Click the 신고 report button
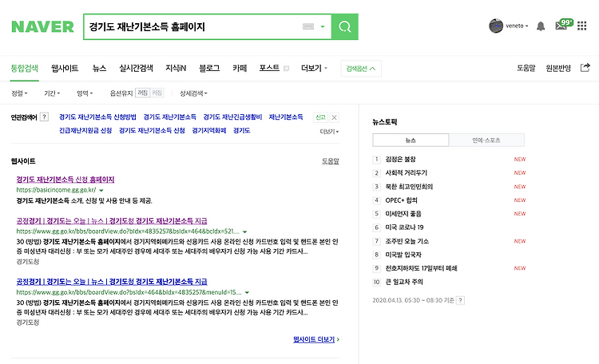This screenshot has width=599, height=364. (x=320, y=117)
